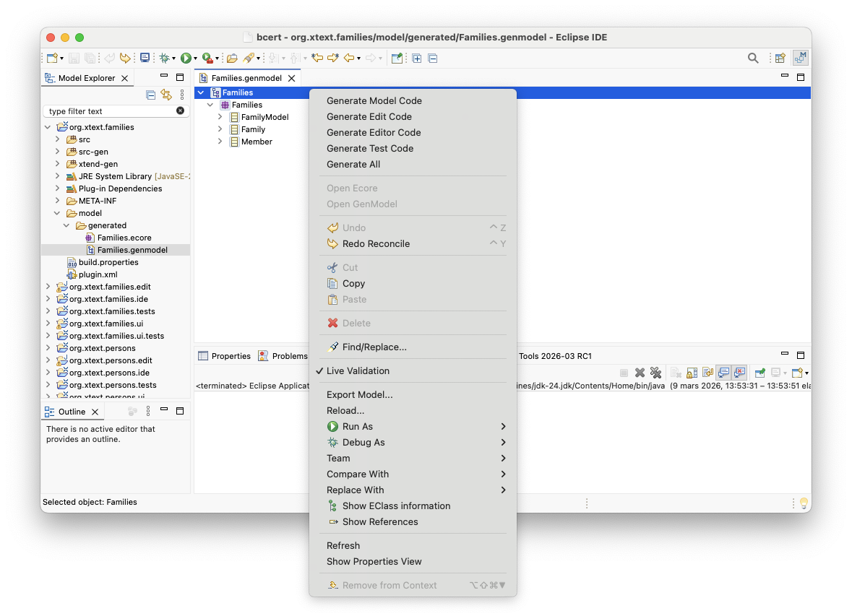Expand the FamilyModel node in editor tree
852x616 pixels.
point(220,117)
